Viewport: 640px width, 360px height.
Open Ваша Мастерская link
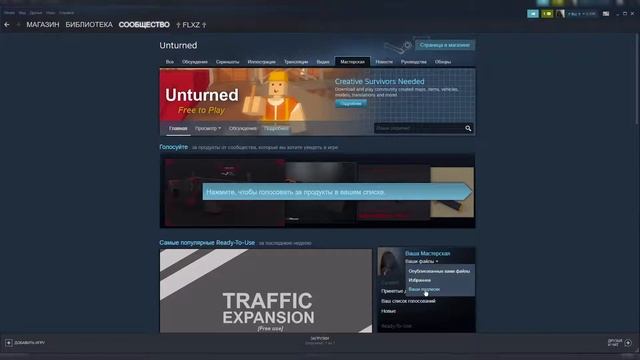pyautogui.click(x=427, y=253)
